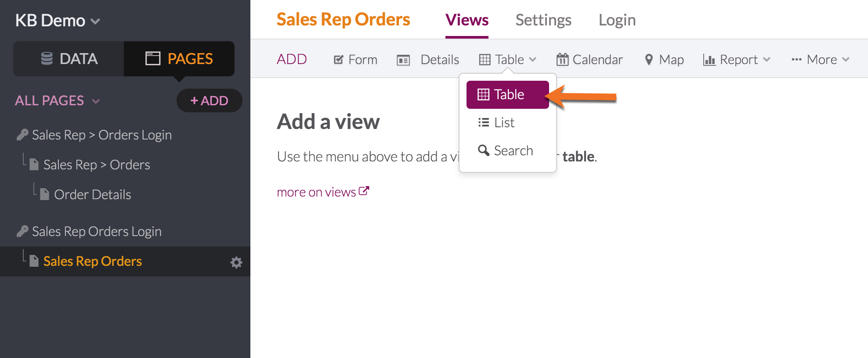
Task: Pick Search from the dropdown menu
Action: click(512, 151)
